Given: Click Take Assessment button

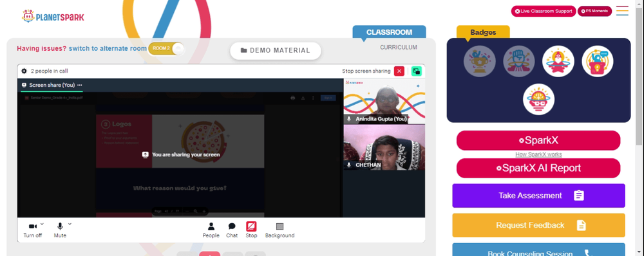Looking at the screenshot, I should [x=538, y=196].
